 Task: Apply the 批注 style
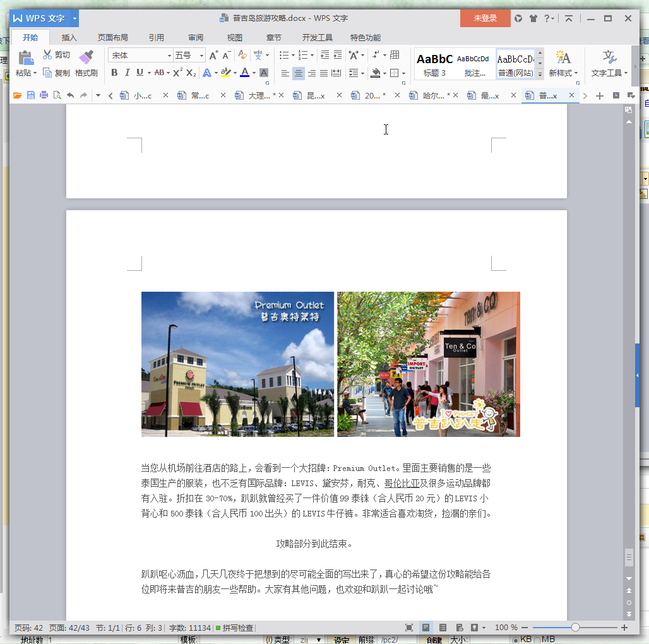(x=474, y=64)
